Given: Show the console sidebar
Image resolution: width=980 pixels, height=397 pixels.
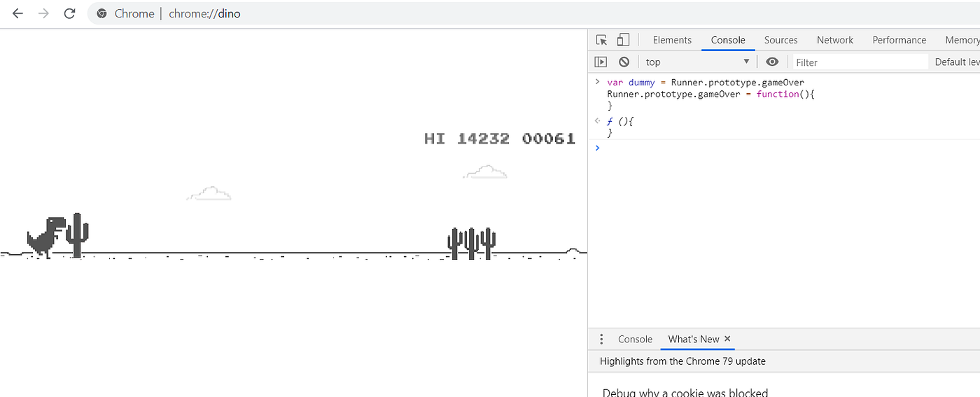Looking at the screenshot, I should point(601,62).
